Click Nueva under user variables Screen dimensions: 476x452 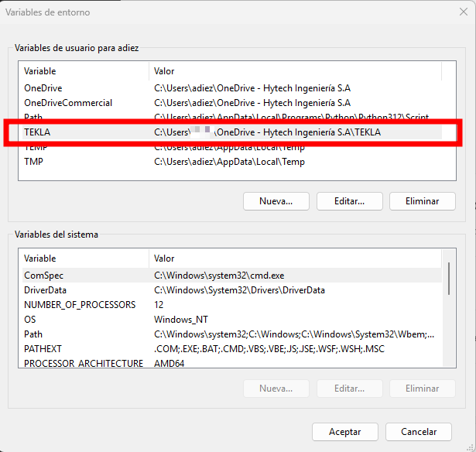[276, 201]
